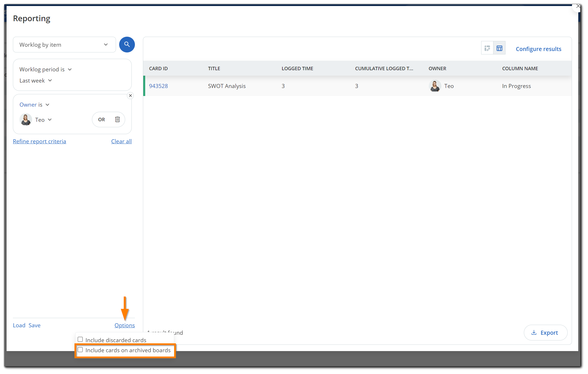The width and height of the screenshot is (588, 374).
Task: Sort by OWNER column header
Action: [437, 68]
